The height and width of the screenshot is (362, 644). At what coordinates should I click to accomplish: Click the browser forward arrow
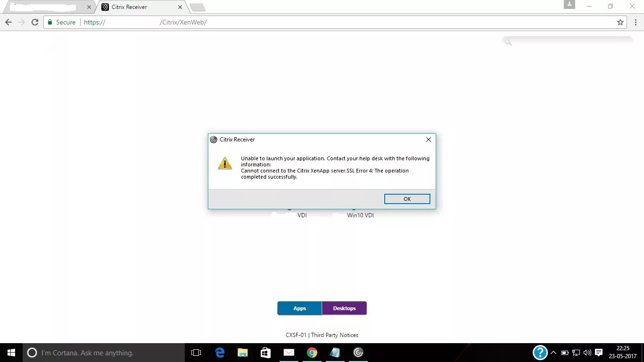point(22,22)
